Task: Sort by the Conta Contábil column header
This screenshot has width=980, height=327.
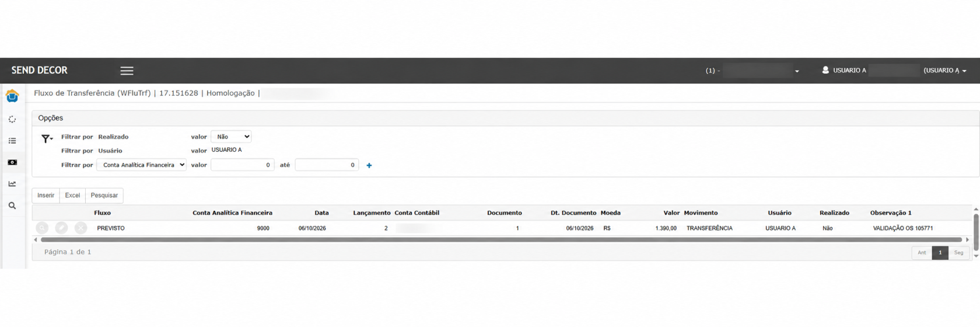Action: 416,213
